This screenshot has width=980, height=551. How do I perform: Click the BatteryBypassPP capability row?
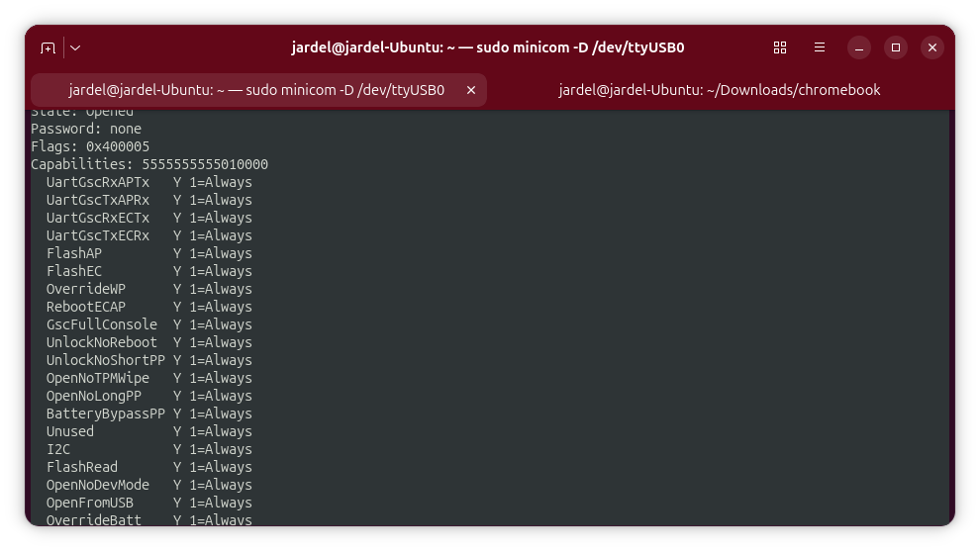tap(148, 413)
